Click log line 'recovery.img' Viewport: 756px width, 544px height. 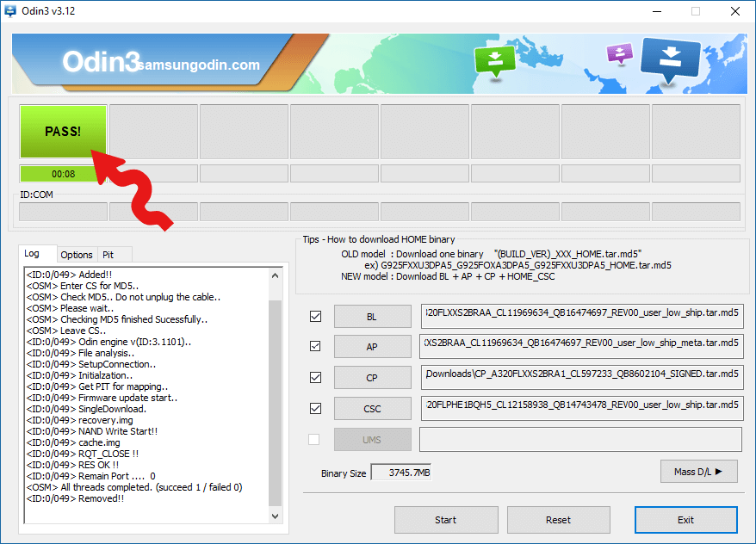(79, 420)
